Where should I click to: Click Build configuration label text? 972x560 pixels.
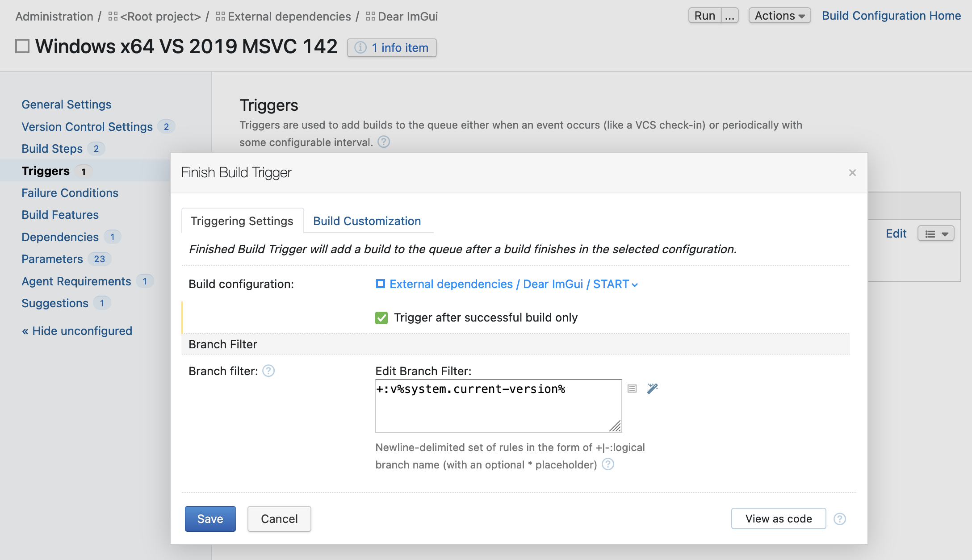pyautogui.click(x=241, y=284)
